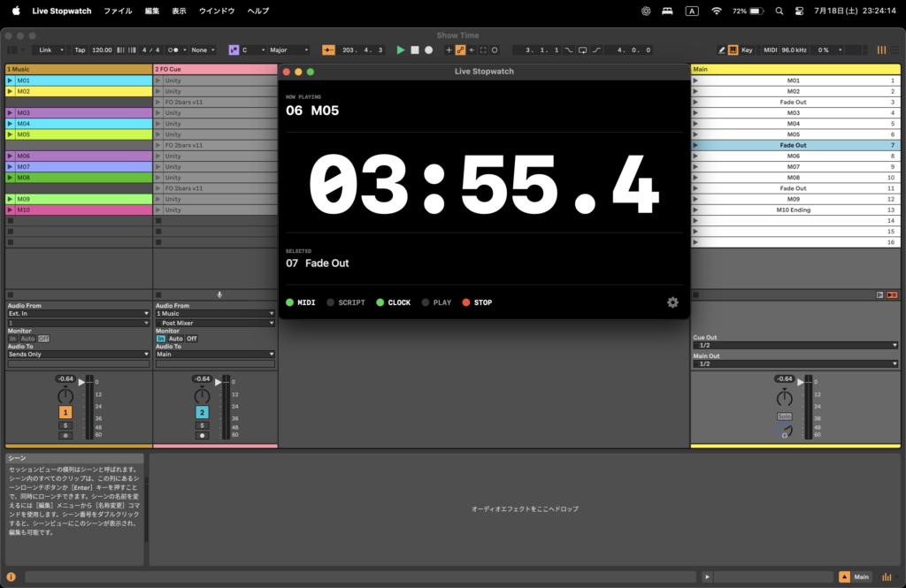Toggle the Automation Arm icon
This screenshot has width=906, height=588.
coord(460,50)
